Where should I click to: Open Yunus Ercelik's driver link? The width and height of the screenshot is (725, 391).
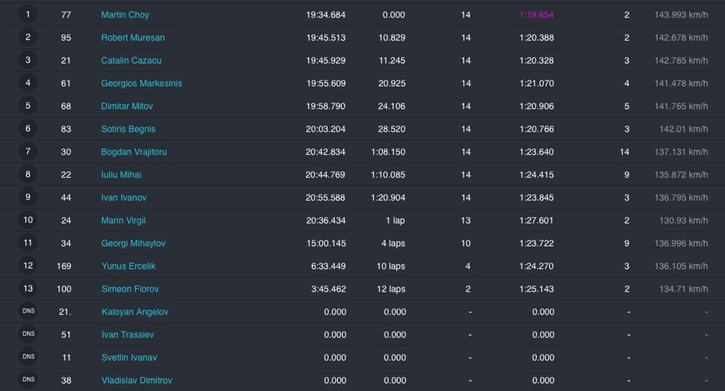[128, 266]
